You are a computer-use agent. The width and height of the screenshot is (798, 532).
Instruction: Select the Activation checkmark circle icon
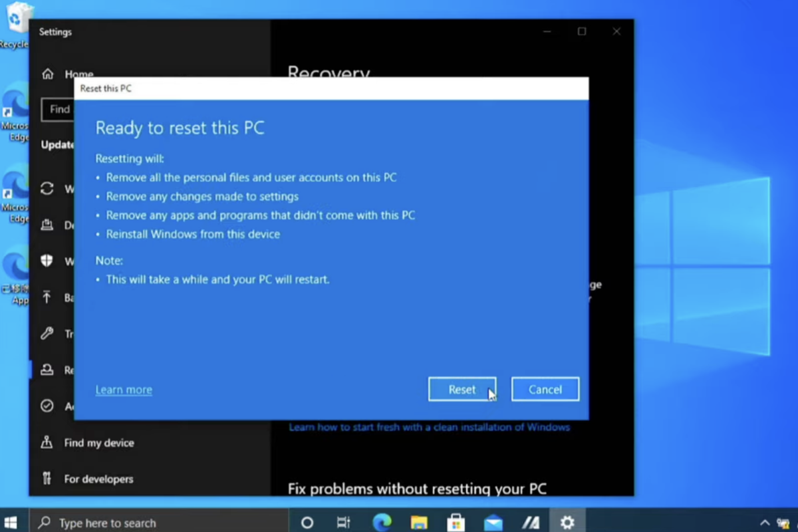point(47,406)
